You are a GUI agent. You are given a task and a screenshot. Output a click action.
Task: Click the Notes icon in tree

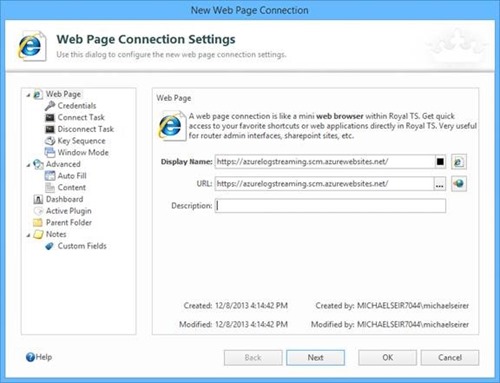coord(38,234)
